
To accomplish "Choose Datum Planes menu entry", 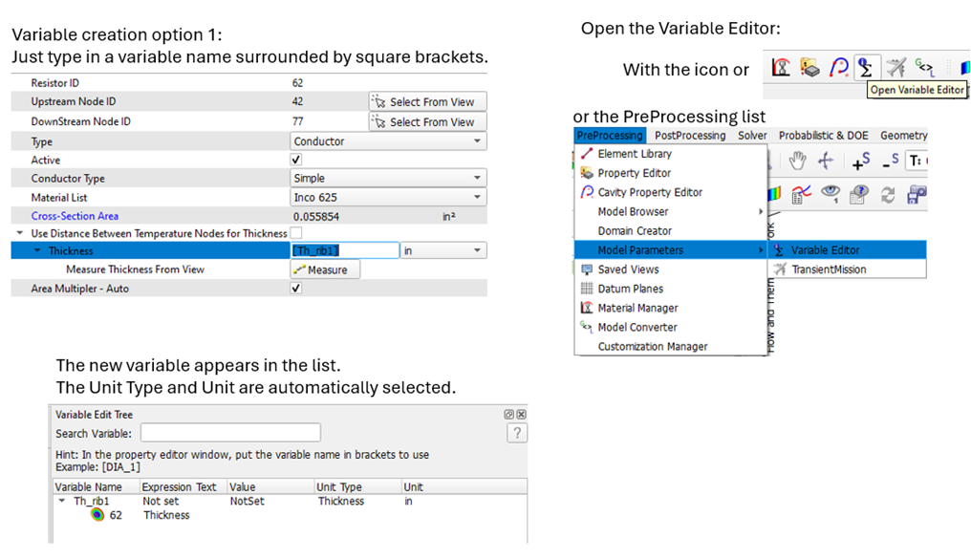I will click(x=671, y=288).
